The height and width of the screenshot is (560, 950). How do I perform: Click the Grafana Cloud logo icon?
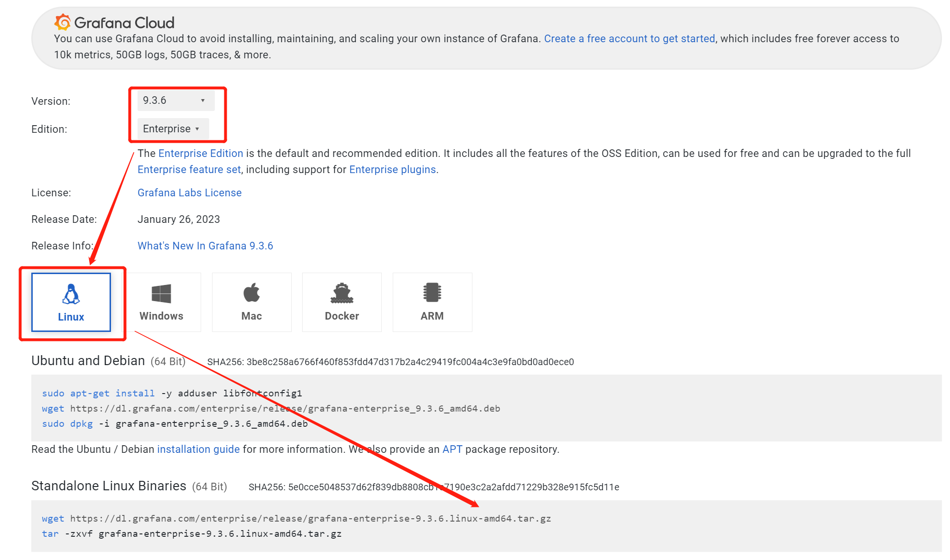click(63, 22)
